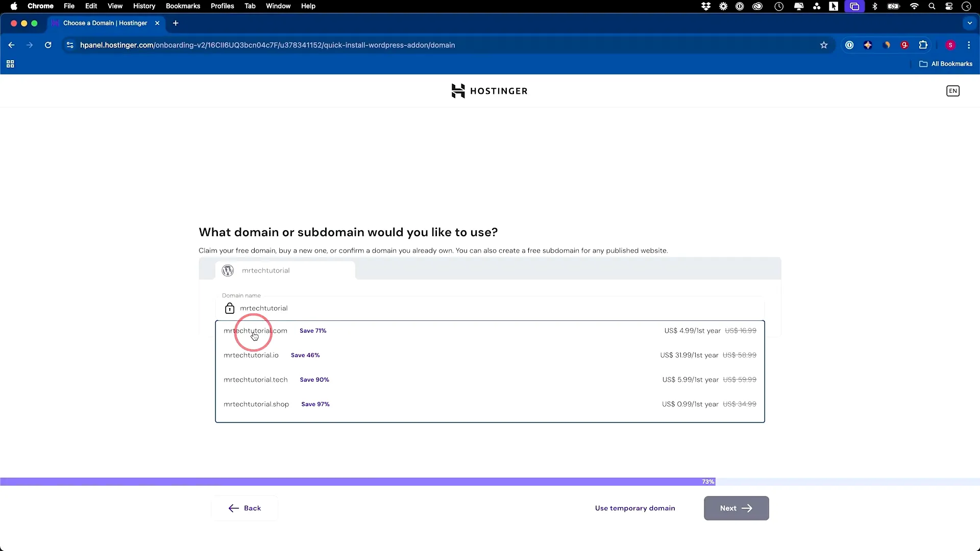Click the WordPress icon in the site tab

[x=228, y=270]
